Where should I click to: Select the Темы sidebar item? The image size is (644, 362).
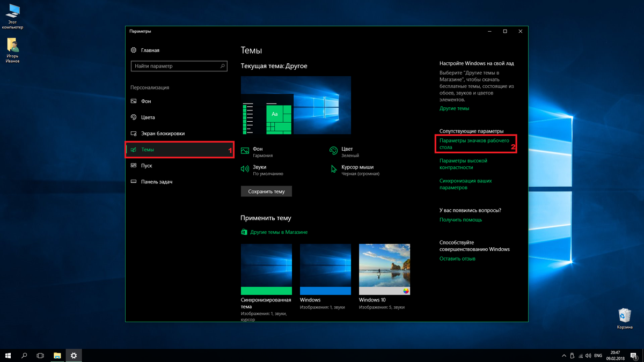coord(179,150)
